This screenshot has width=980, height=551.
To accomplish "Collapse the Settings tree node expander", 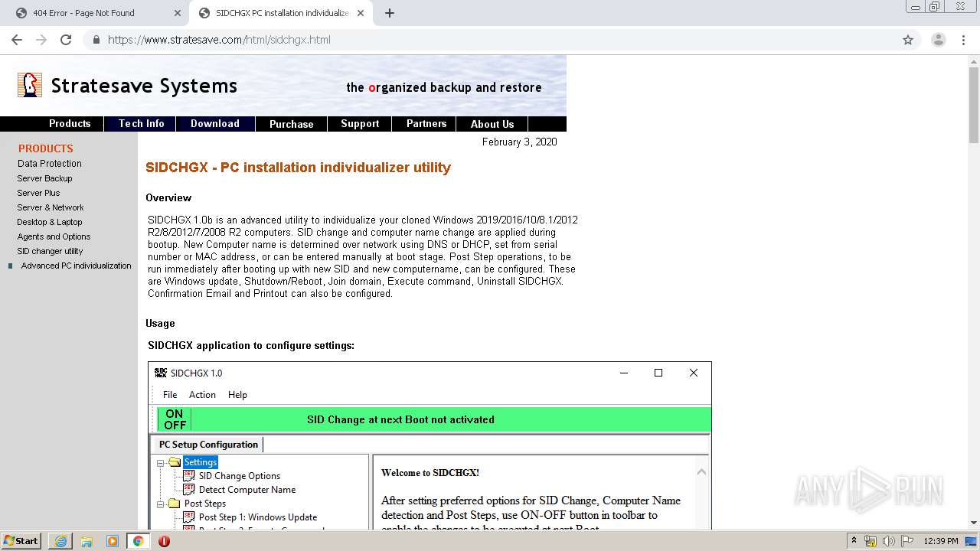I will pos(161,462).
